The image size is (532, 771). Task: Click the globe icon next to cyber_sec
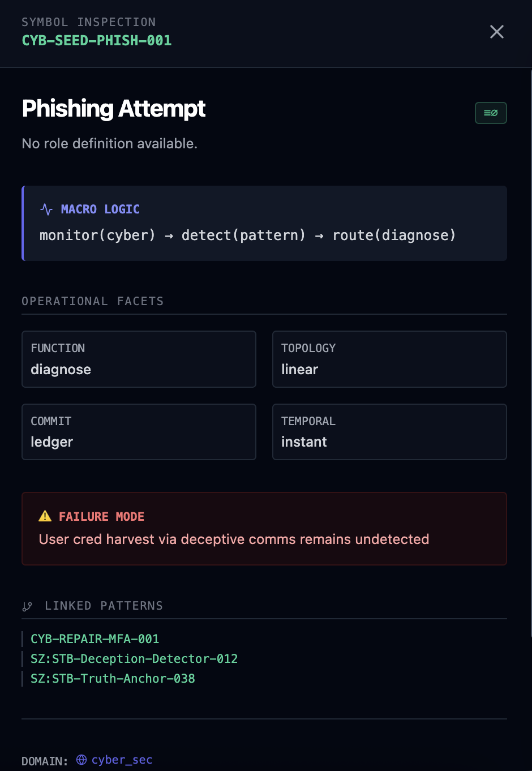[x=81, y=760]
